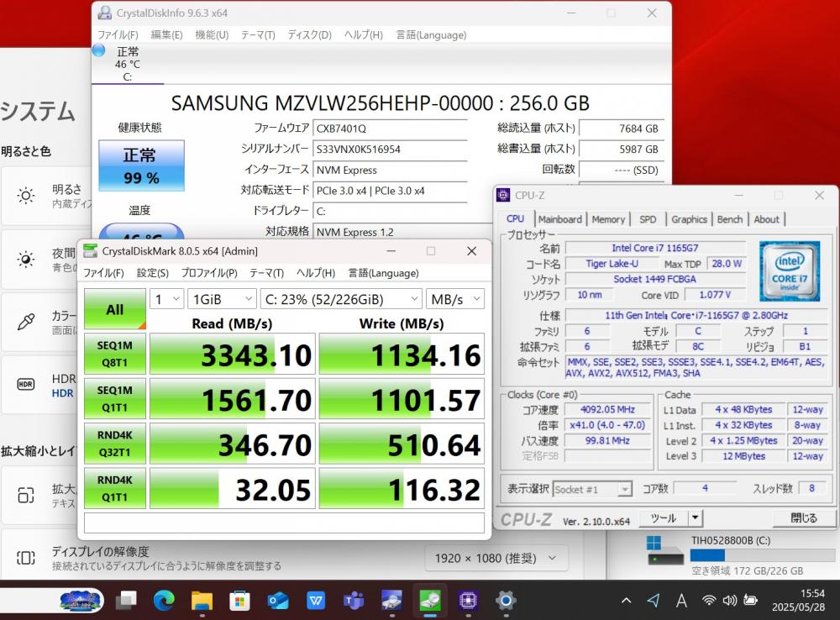Open Socket #1 selection dropdown in CPU-Z
840x620 pixels.
(x=592, y=489)
